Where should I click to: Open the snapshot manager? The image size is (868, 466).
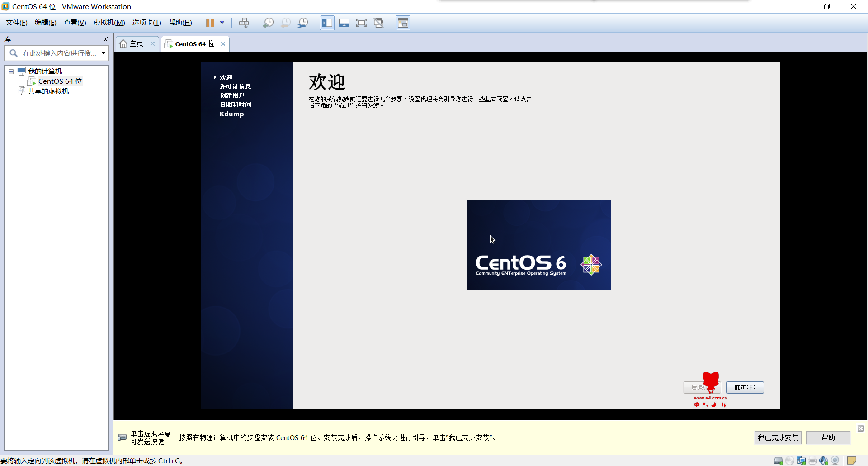(x=303, y=23)
